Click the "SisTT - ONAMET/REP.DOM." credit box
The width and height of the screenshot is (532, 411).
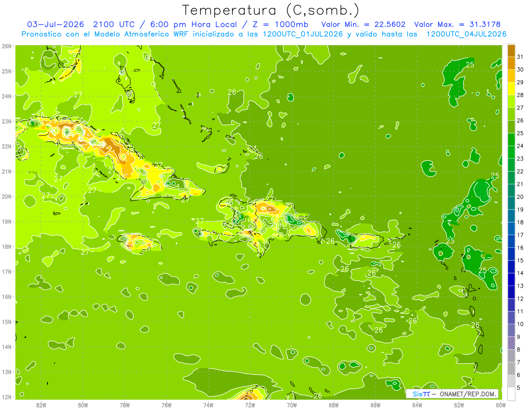[452, 394]
